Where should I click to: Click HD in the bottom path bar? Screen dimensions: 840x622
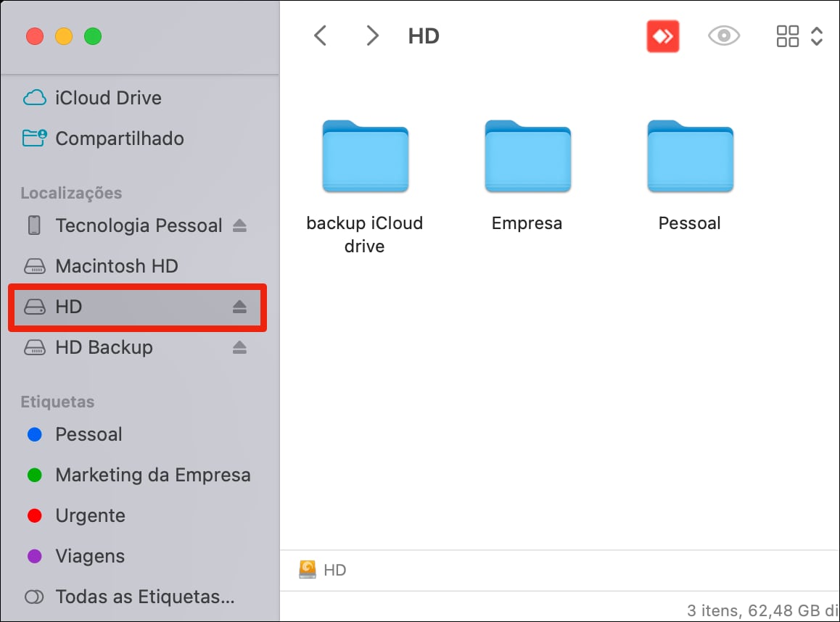[334, 570]
